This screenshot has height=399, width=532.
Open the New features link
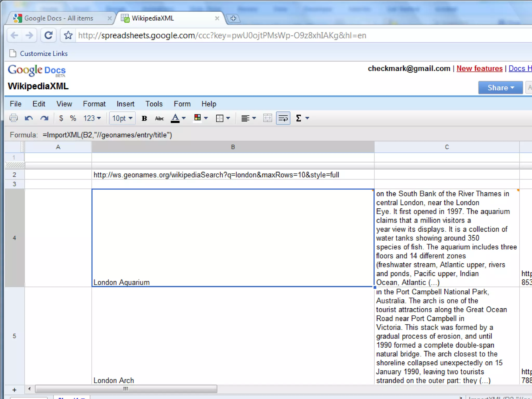pos(479,69)
